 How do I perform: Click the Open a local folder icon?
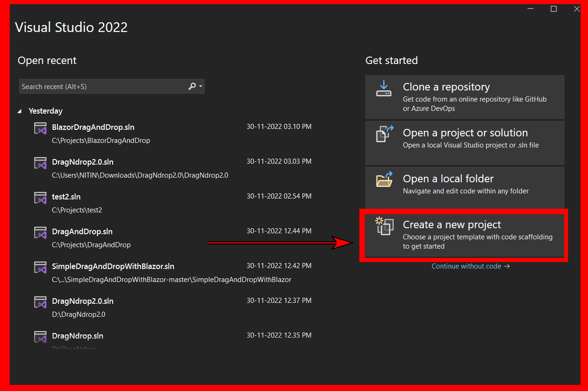pyautogui.click(x=384, y=180)
